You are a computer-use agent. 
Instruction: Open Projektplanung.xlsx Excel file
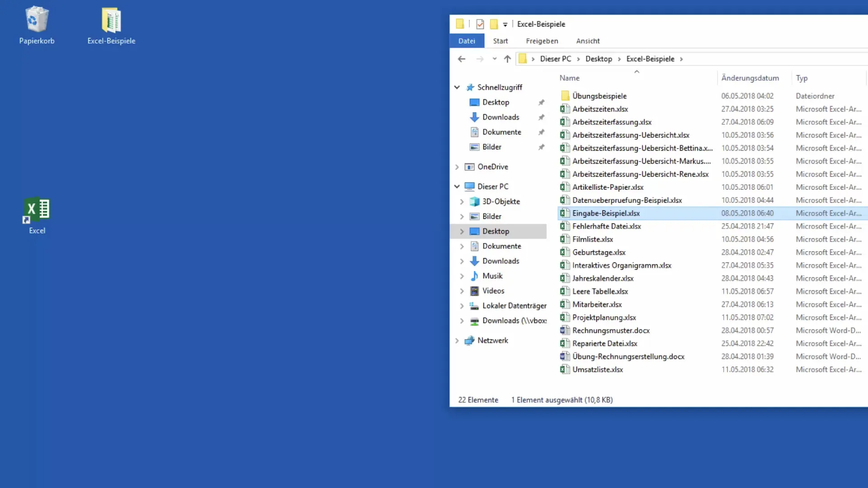coord(604,317)
